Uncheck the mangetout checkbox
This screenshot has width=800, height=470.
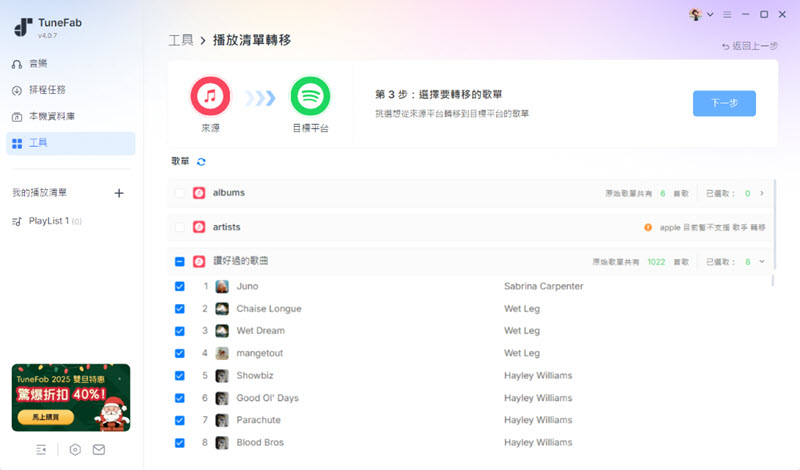(180, 353)
